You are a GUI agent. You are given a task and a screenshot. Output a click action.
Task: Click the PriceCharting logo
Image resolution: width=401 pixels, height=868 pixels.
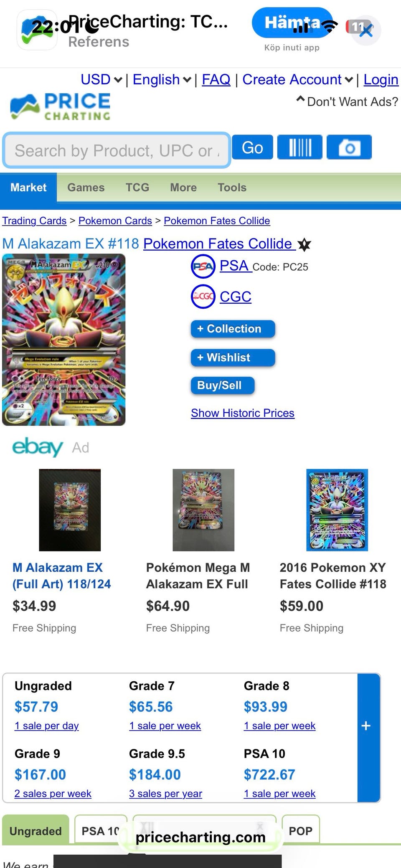(x=61, y=107)
